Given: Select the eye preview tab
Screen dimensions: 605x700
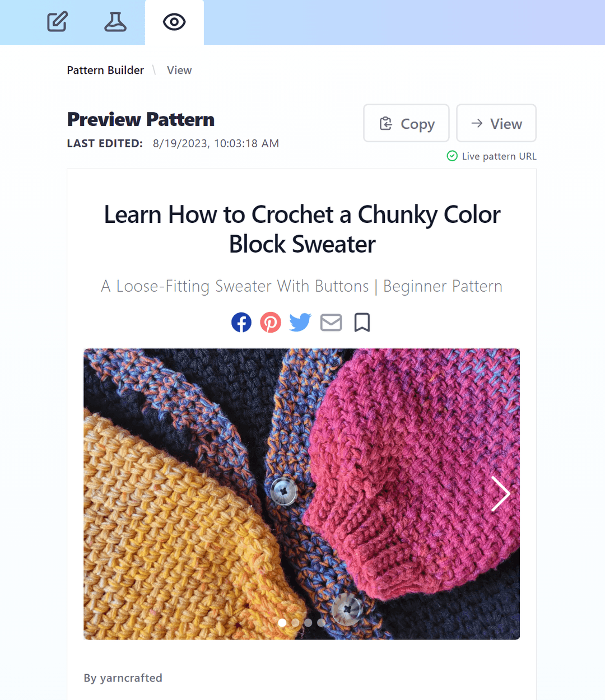Looking at the screenshot, I should (174, 22).
